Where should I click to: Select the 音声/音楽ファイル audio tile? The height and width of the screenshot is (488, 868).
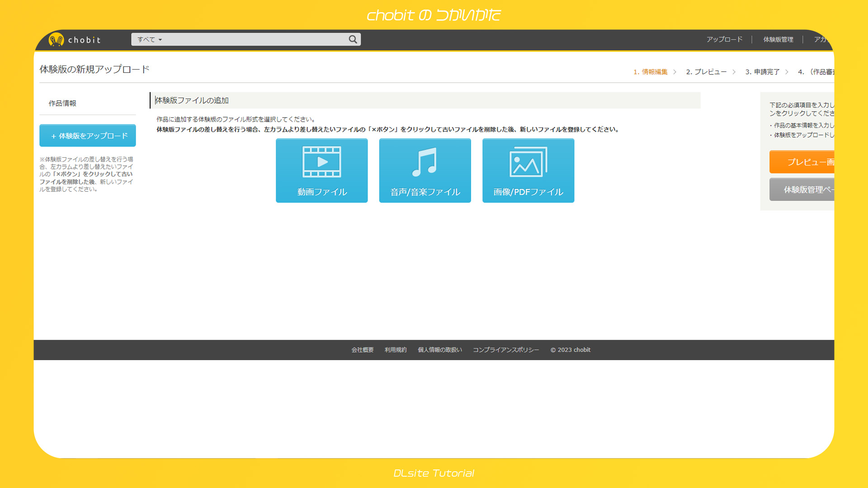[425, 170]
